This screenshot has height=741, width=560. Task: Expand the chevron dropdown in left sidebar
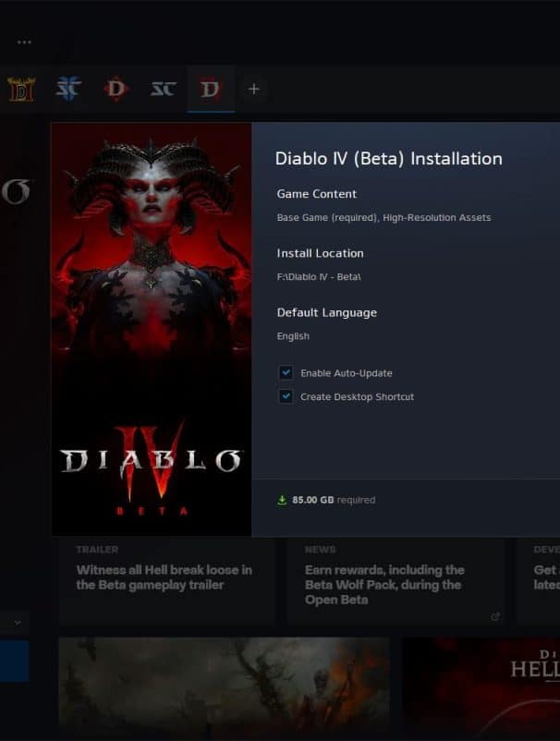click(18, 623)
